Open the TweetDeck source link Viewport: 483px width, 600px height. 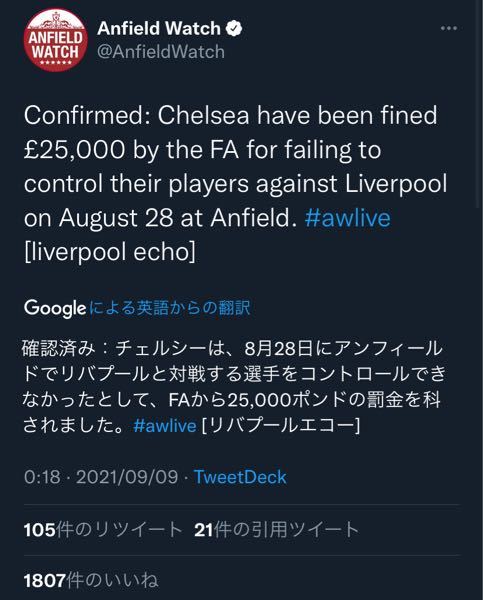(240, 477)
